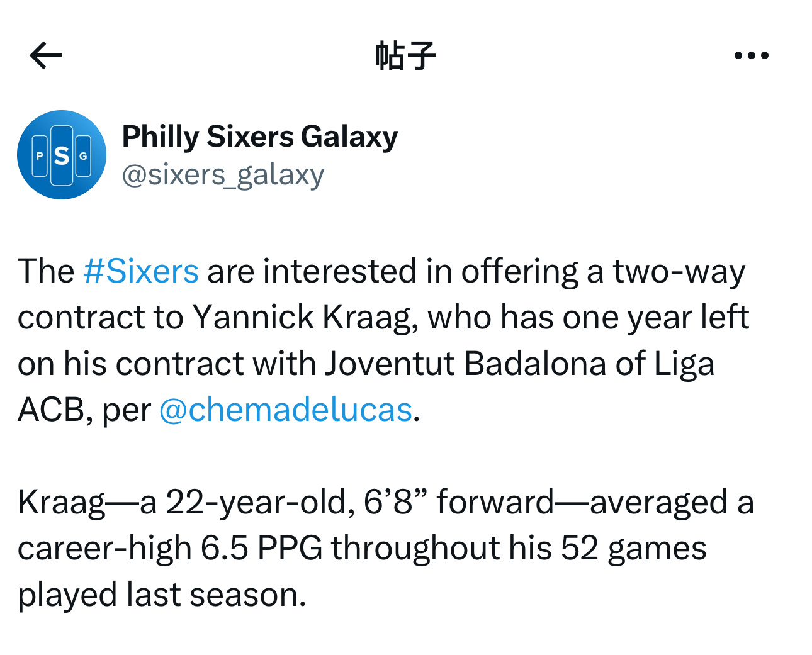This screenshot has height=655, width=812.
Task: Tap the words played last season
Action: coord(162,595)
